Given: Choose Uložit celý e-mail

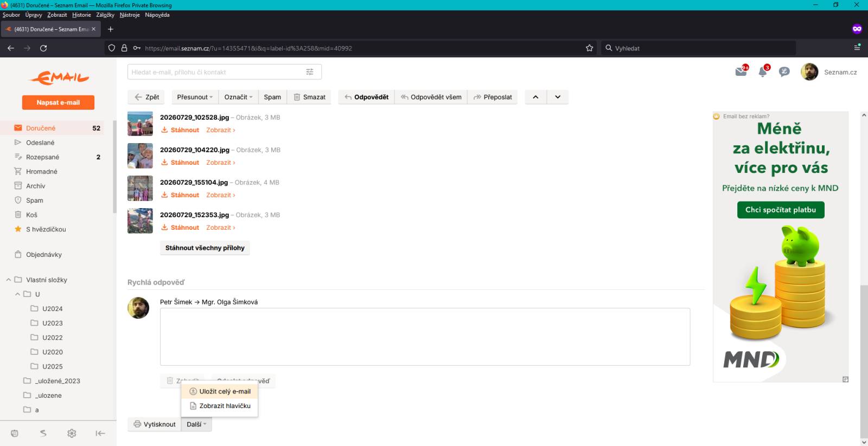Looking at the screenshot, I should point(220,391).
